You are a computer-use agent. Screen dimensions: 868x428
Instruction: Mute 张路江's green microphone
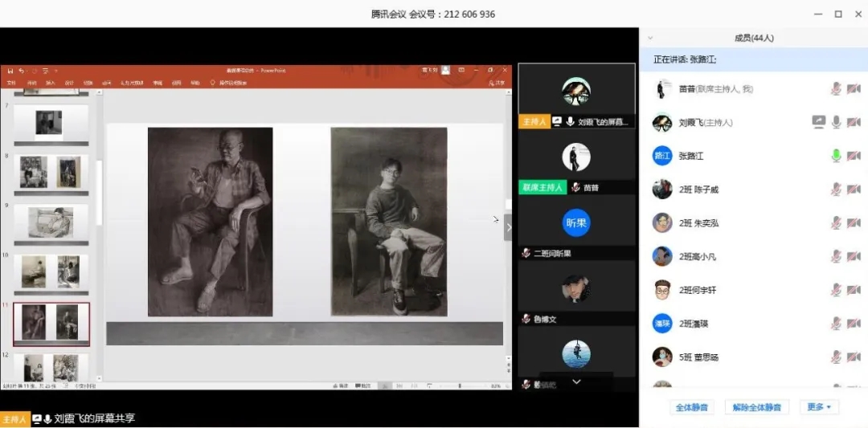tap(836, 156)
